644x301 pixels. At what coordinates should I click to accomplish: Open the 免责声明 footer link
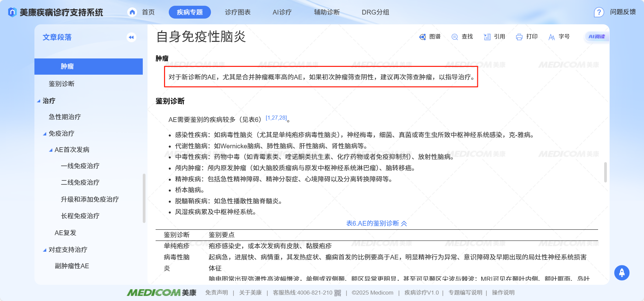216,293
